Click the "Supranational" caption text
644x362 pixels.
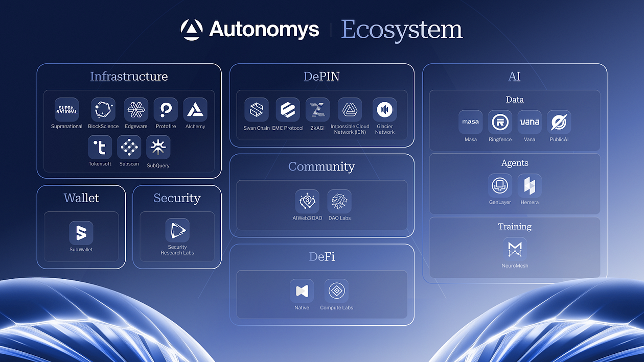(67, 127)
